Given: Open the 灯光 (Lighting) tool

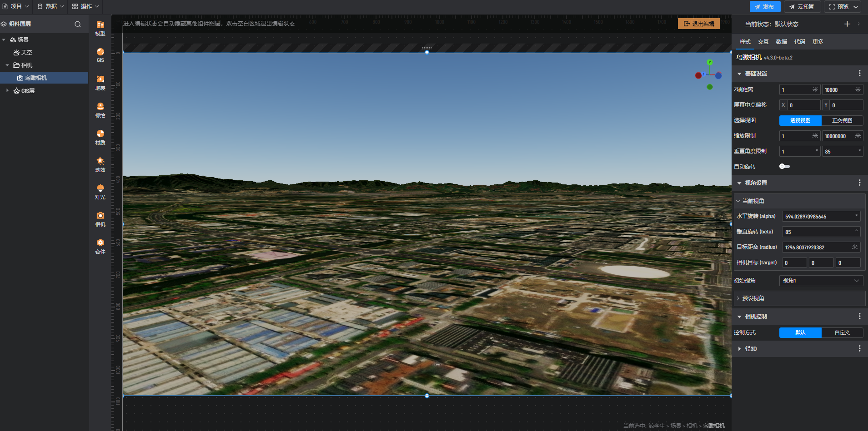Looking at the screenshot, I should pyautogui.click(x=100, y=191).
